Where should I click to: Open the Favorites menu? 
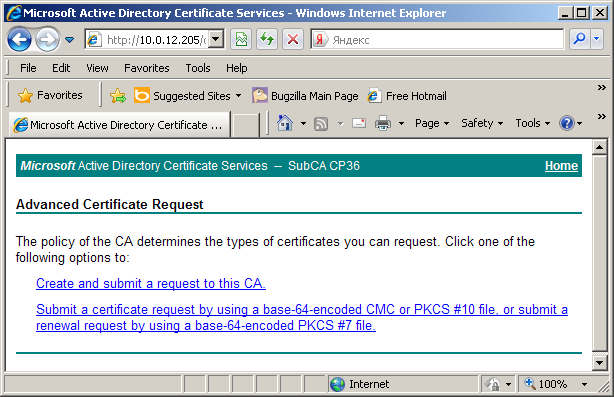click(147, 68)
